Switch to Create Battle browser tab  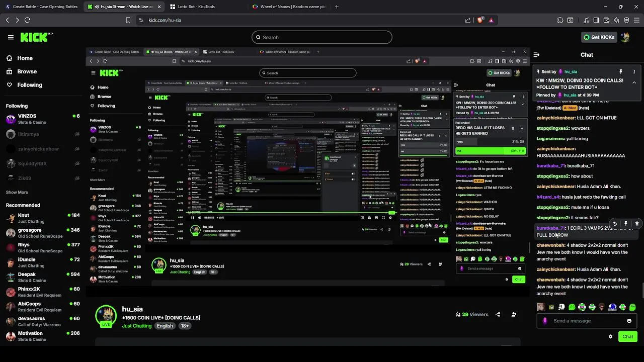pyautogui.click(x=41, y=7)
